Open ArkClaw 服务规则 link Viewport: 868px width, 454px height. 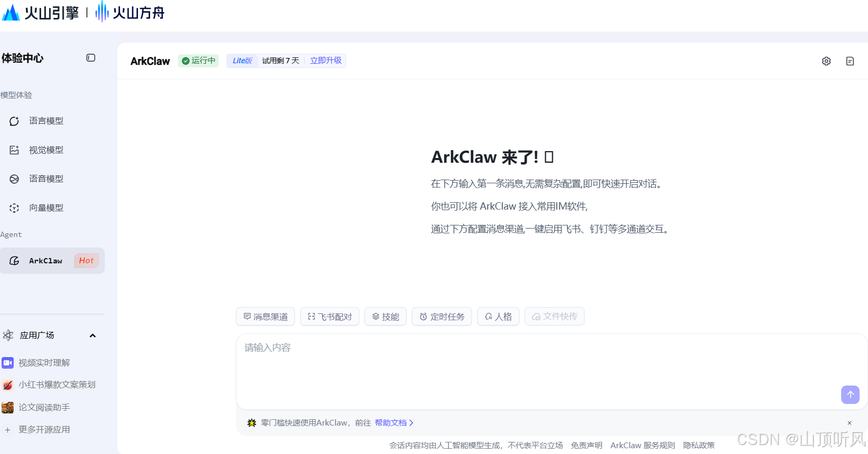tap(643, 446)
